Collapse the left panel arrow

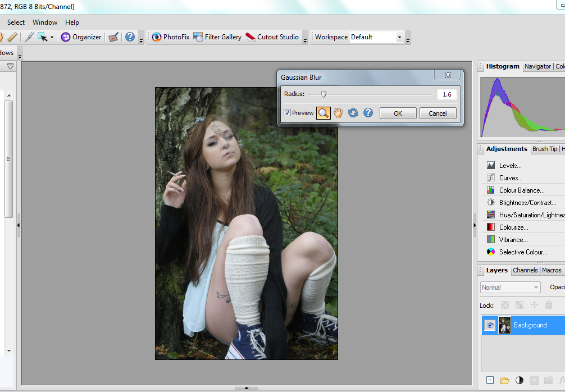coord(19,225)
